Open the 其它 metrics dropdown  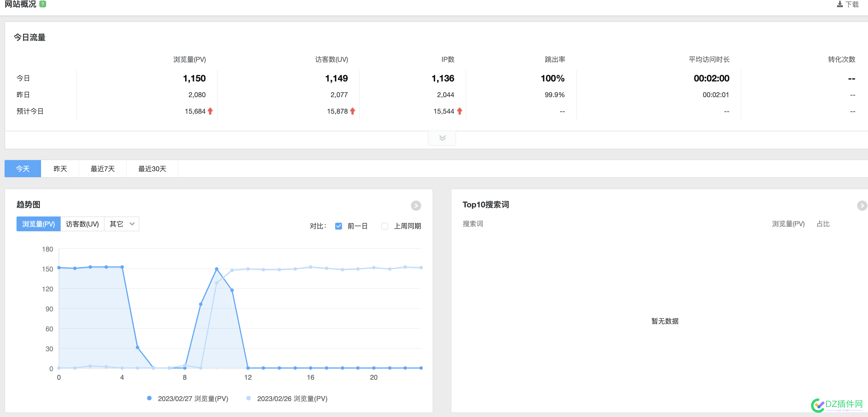tap(122, 224)
